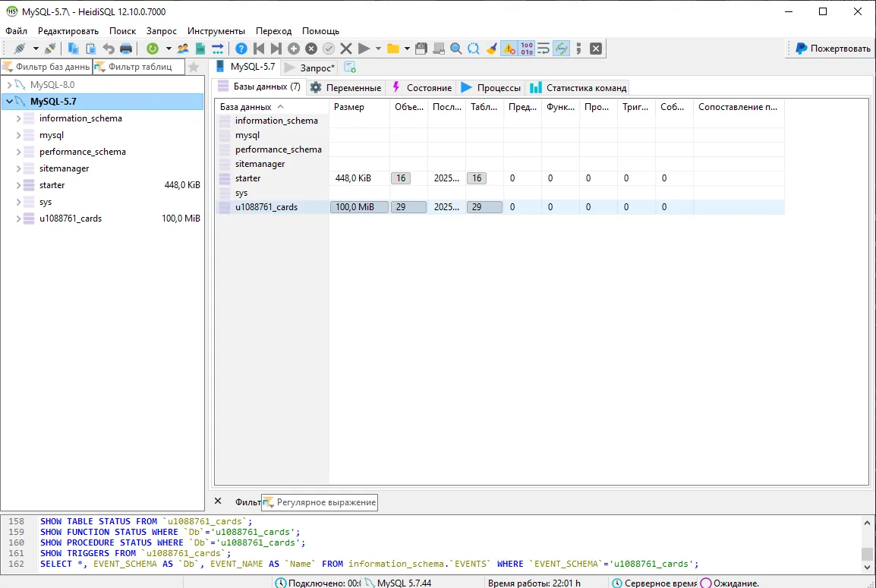Viewport: 876px width, 588px height.
Task: Open the Запрос menu in the menu bar
Action: pyautogui.click(x=162, y=31)
